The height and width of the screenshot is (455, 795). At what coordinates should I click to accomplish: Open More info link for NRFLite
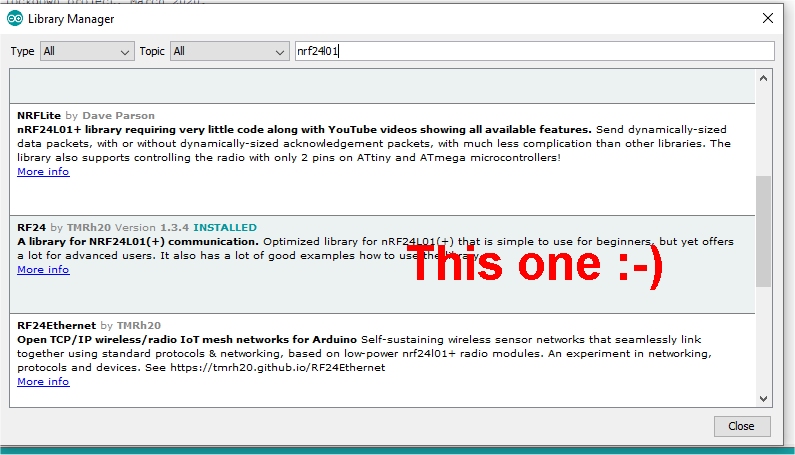pos(43,172)
